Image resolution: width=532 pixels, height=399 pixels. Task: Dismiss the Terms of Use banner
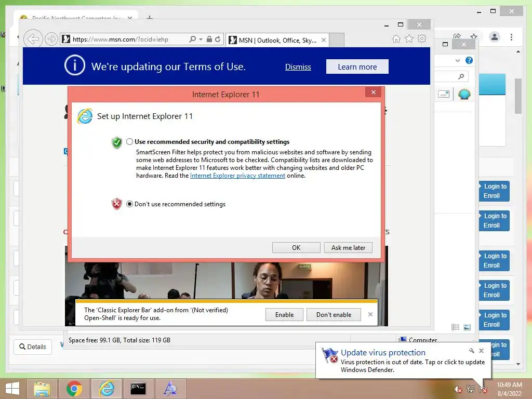click(x=298, y=67)
